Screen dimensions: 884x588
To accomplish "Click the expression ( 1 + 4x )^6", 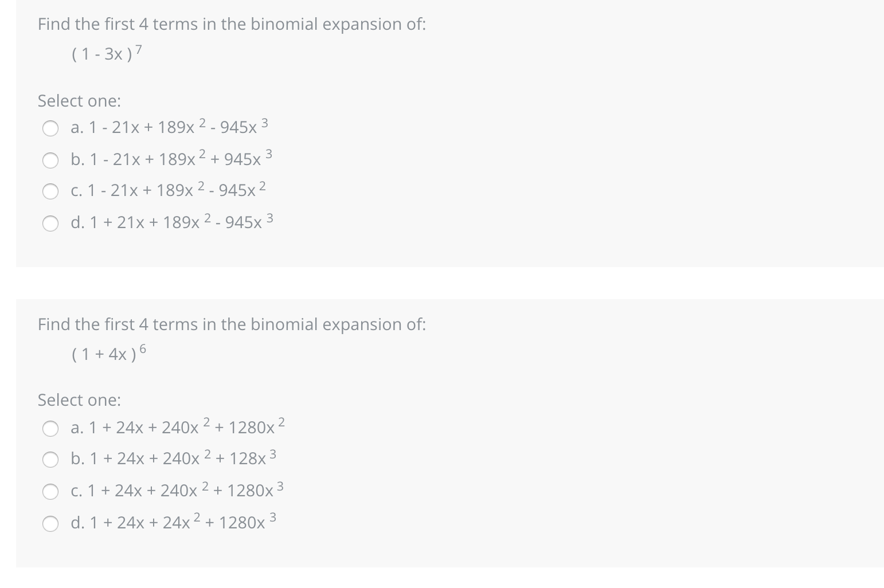I will (x=107, y=354).
